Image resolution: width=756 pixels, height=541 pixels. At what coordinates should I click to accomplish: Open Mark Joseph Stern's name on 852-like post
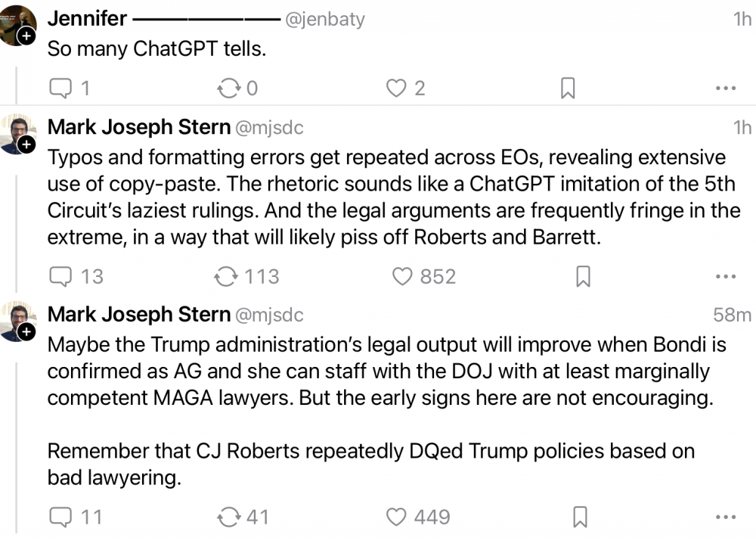pos(139,127)
